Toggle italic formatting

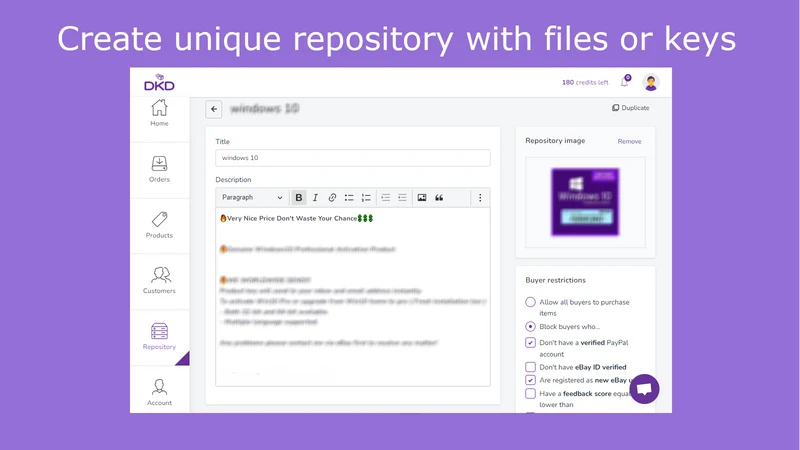(x=315, y=197)
